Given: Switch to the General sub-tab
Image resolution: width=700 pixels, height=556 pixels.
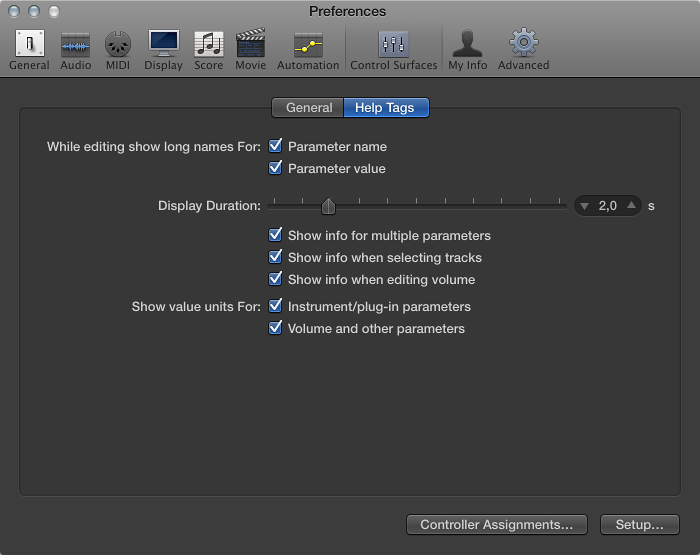Looking at the screenshot, I should (x=308, y=108).
